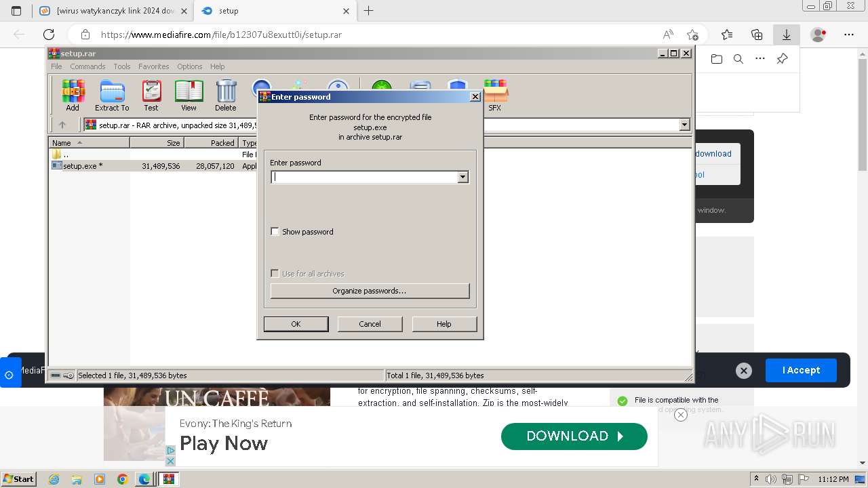Open the Commands menu
The height and width of the screenshot is (488, 868).
pos(87,66)
